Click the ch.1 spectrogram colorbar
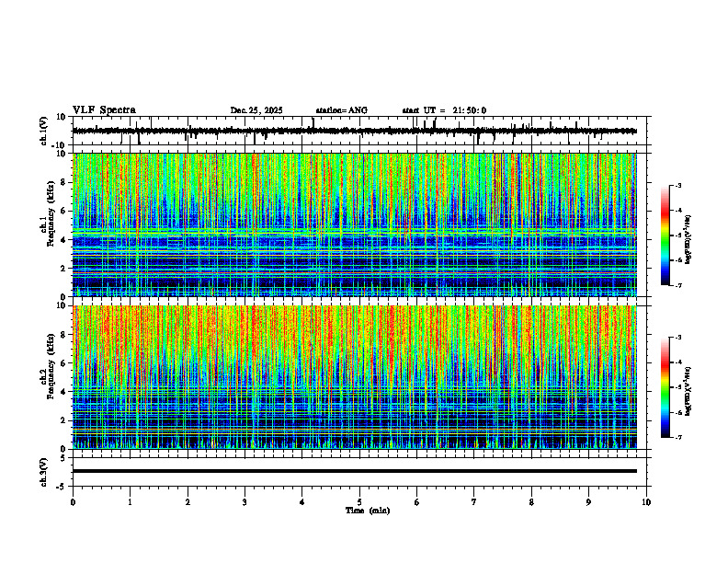 click(x=665, y=236)
